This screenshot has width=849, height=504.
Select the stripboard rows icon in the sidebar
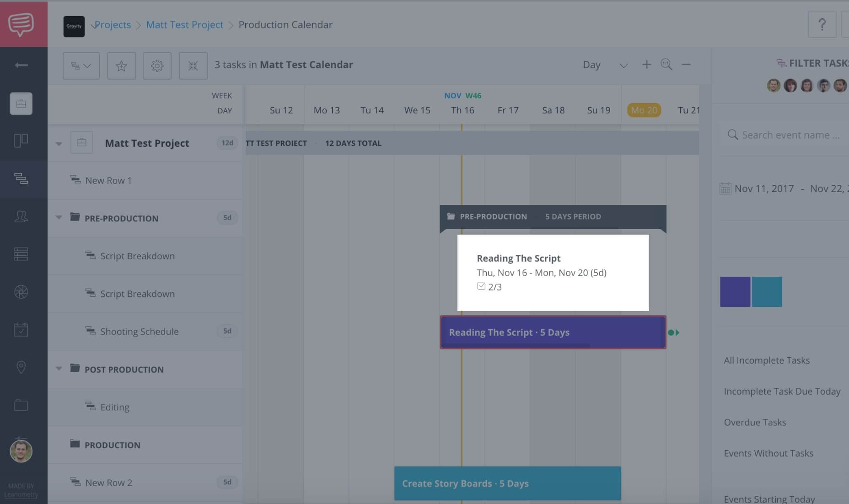[21, 254]
